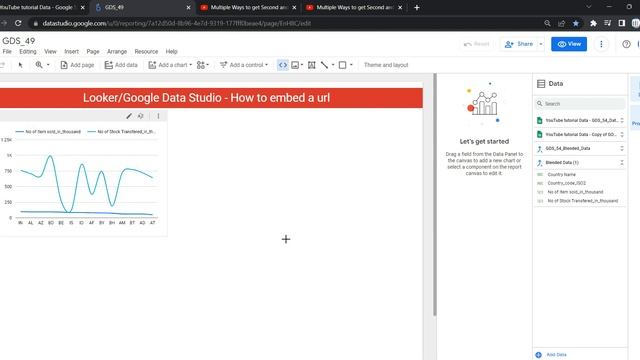Open the Add a control dropdown
The image size is (640, 360).
tap(244, 65)
